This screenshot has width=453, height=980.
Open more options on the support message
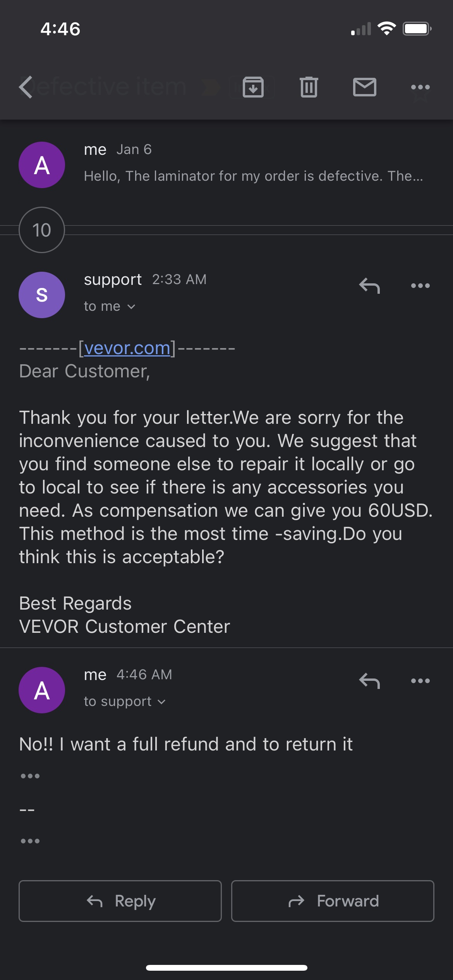(420, 286)
